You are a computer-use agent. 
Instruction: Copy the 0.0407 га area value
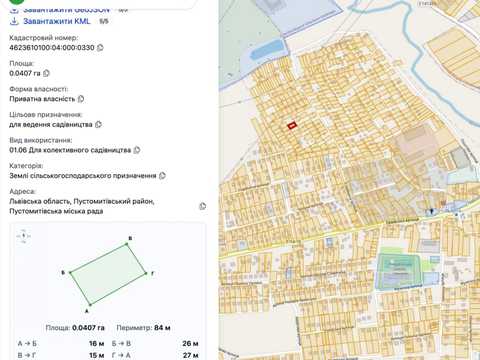[x=46, y=73]
